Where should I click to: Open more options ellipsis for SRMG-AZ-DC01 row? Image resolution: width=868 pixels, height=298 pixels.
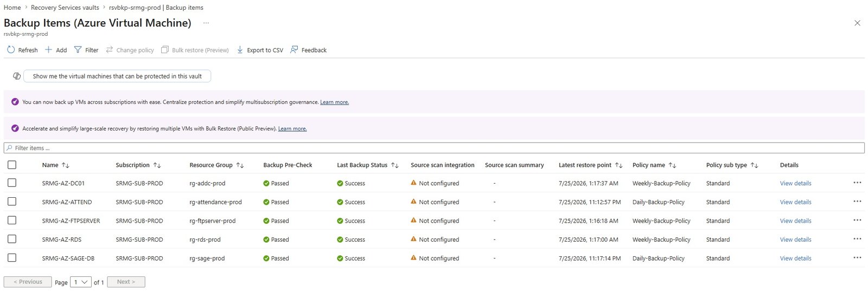(x=857, y=183)
